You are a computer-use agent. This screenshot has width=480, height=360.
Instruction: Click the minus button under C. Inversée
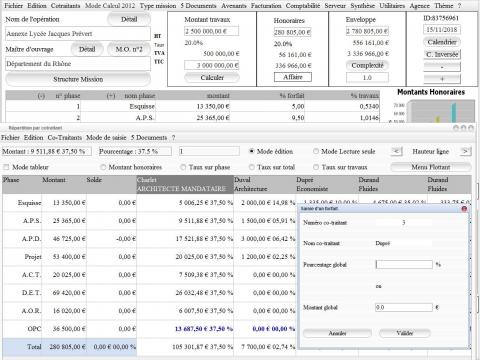442,67
